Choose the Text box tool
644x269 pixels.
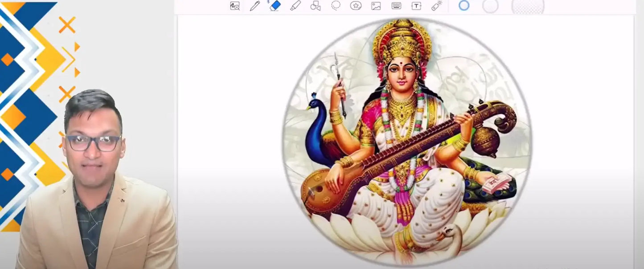point(416,6)
